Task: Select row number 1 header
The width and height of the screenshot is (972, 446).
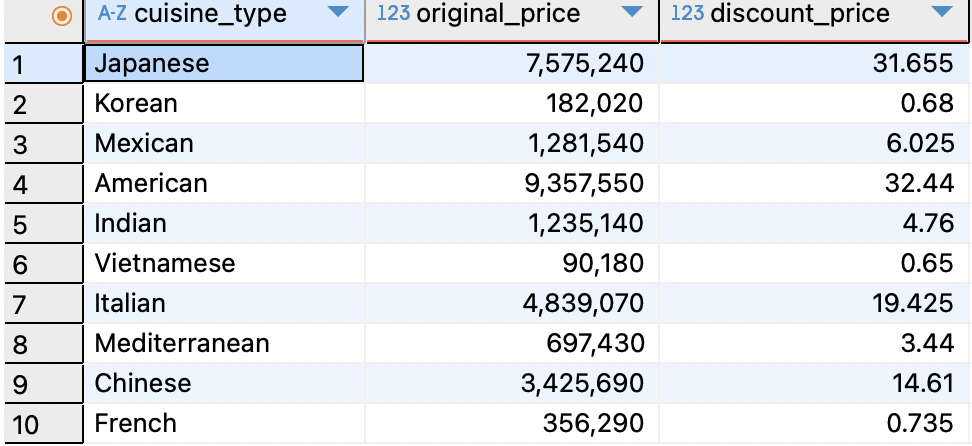Action: (43, 63)
